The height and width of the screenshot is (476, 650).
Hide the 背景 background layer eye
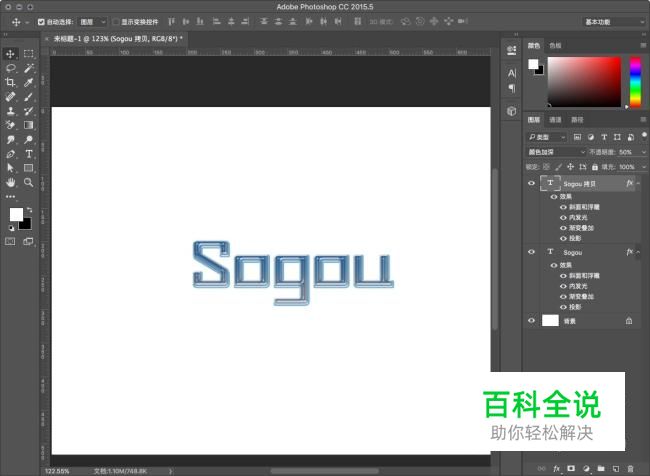(x=531, y=321)
